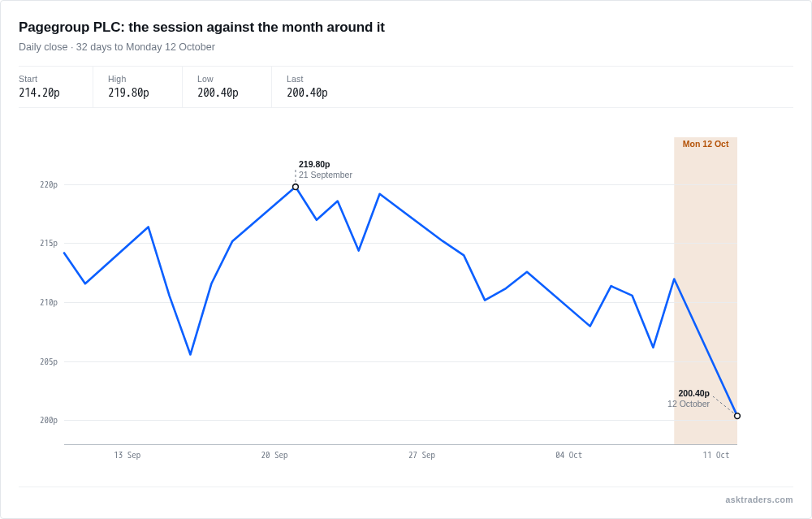The height and width of the screenshot is (519, 812).
Task: Click the 20 Sep x-axis label
Action: (274, 456)
